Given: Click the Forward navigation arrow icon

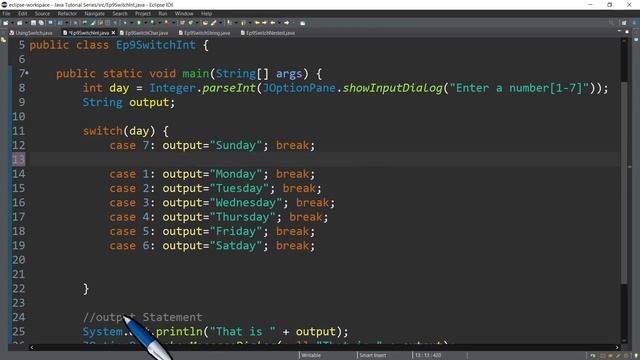Looking at the screenshot, I should (287, 23).
